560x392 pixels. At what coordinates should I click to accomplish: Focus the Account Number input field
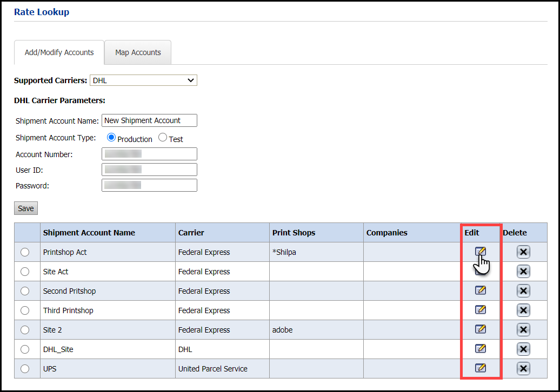pyautogui.click(x=149, y=154)
